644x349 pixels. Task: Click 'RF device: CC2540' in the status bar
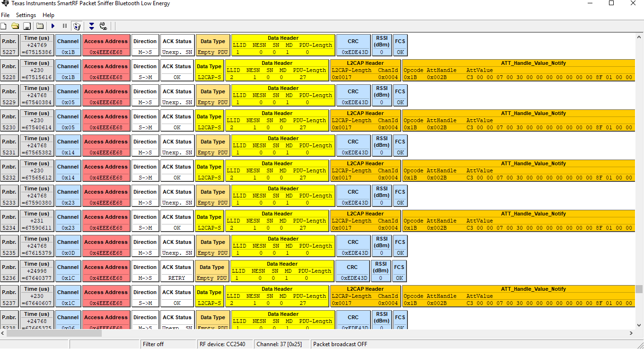[x=225, y=344]
